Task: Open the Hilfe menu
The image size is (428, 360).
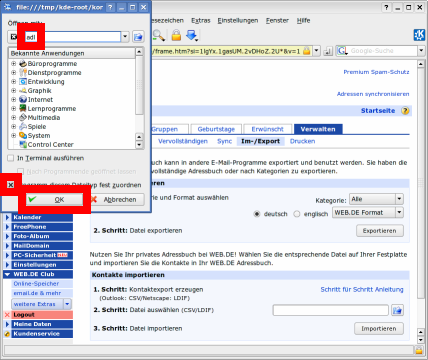Action: click(x=303, y=21)
